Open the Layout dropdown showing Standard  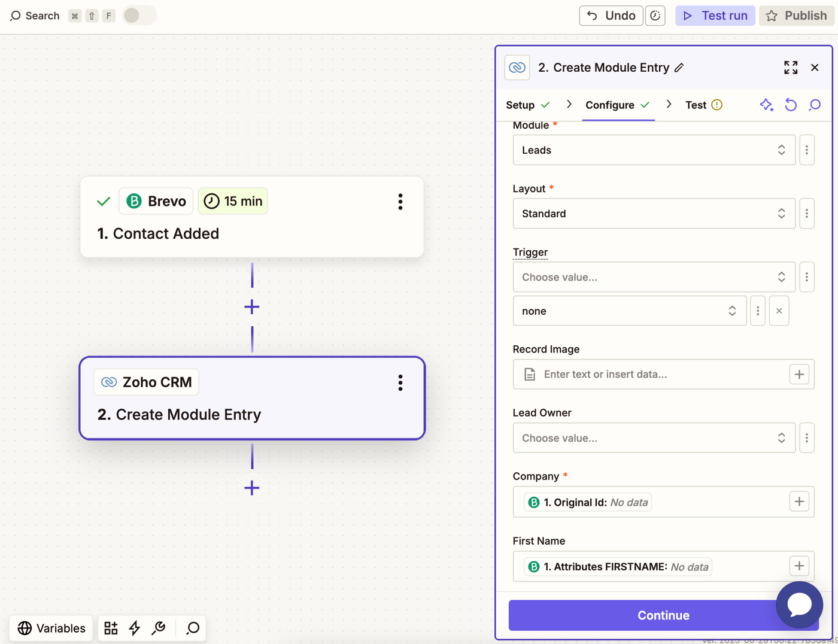[x=654, y=214]
